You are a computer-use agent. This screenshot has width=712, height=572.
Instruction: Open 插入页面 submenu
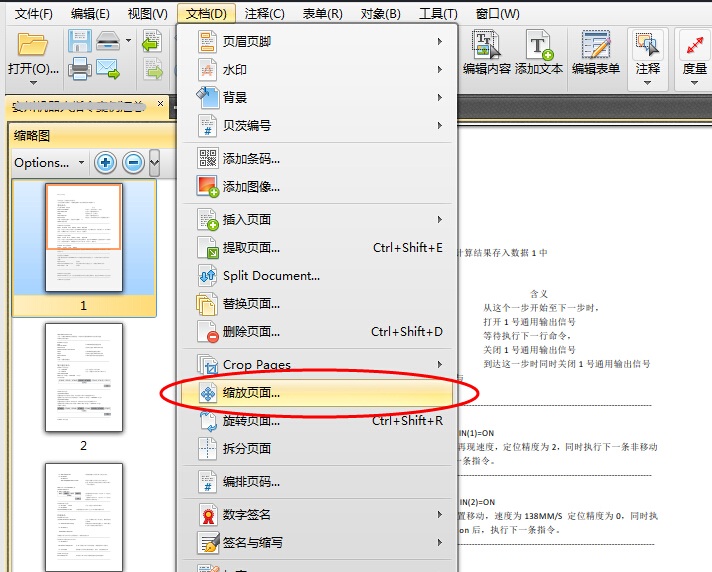pos(317,220)
